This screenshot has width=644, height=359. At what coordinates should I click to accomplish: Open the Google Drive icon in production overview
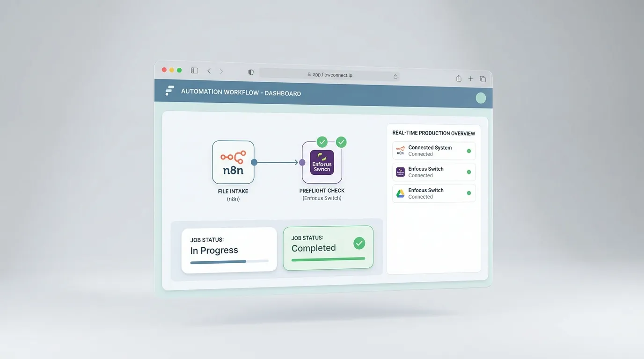point(400,193)
